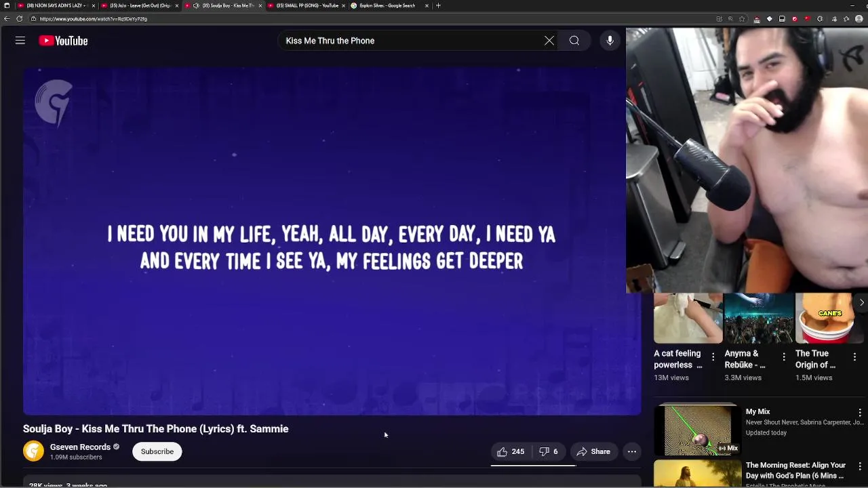Open the favorites list star icon
This screenshot has width=868, height=488.
(846, 19)
